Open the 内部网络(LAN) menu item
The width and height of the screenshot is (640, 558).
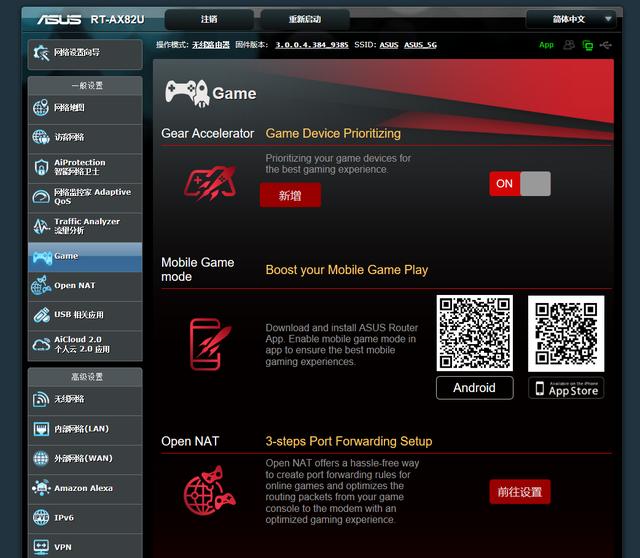(x=85, y=429)
